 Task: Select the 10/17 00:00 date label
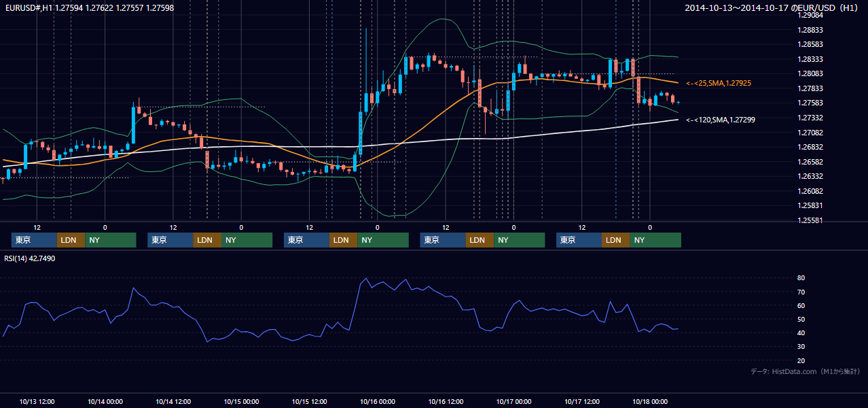click(513, 401)
